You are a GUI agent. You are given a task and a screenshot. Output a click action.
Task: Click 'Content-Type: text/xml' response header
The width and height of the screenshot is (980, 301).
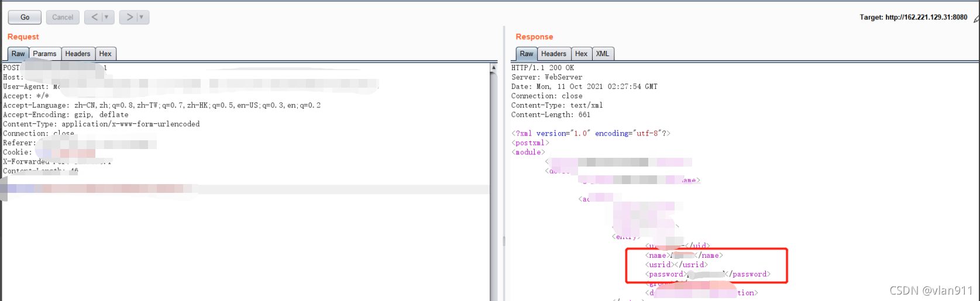click(557, 105)
